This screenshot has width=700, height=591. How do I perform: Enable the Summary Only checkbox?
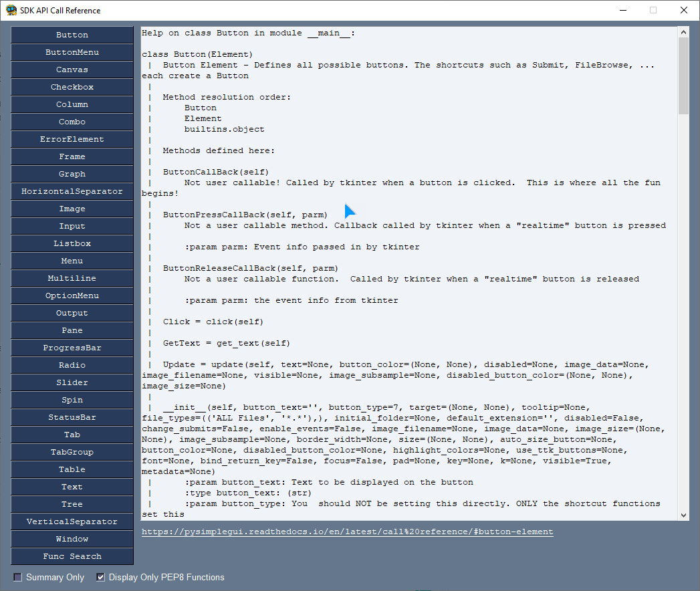click(x=17, y=577)
